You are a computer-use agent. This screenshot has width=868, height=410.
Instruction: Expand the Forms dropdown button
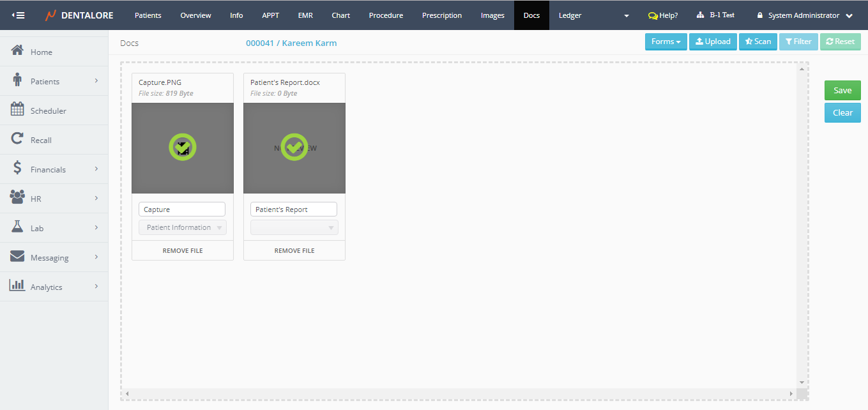click(x=666, y=42)
